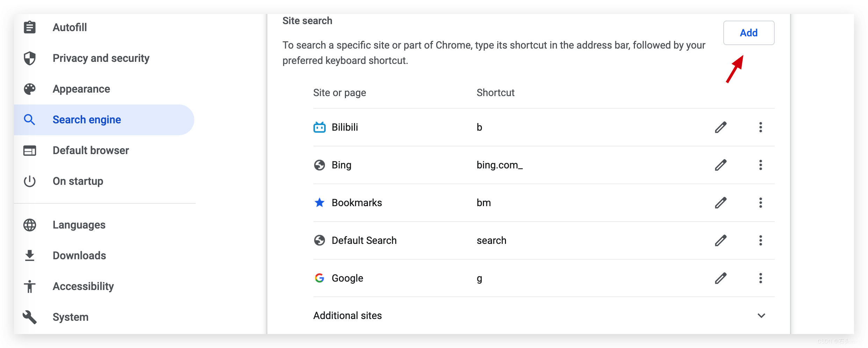Click the Bing globe icon

click(319, 165)
